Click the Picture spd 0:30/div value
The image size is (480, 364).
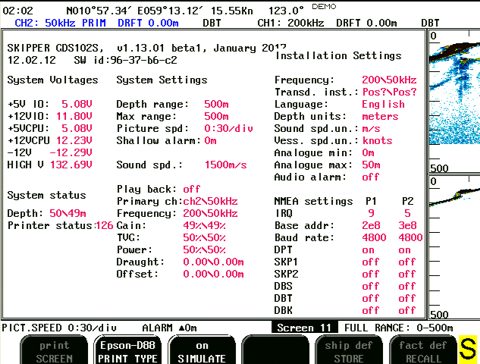point(229,128)
